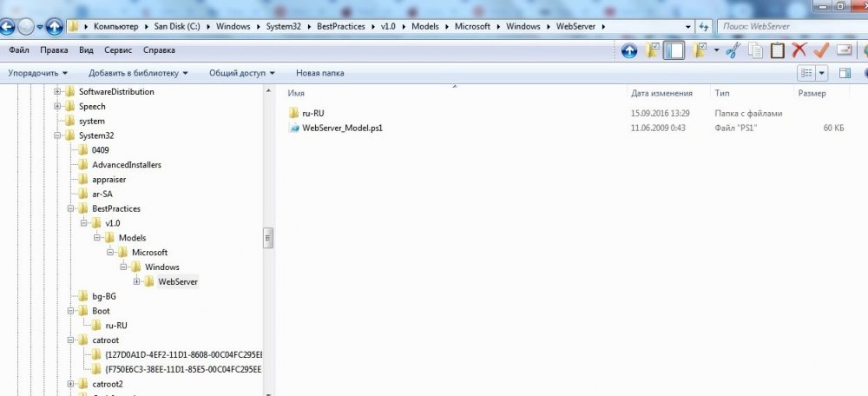868x396 pixels.
Task: Select AdvancedInstallers folder in tree
Action: pyautogui.click(x=127, y=164)
